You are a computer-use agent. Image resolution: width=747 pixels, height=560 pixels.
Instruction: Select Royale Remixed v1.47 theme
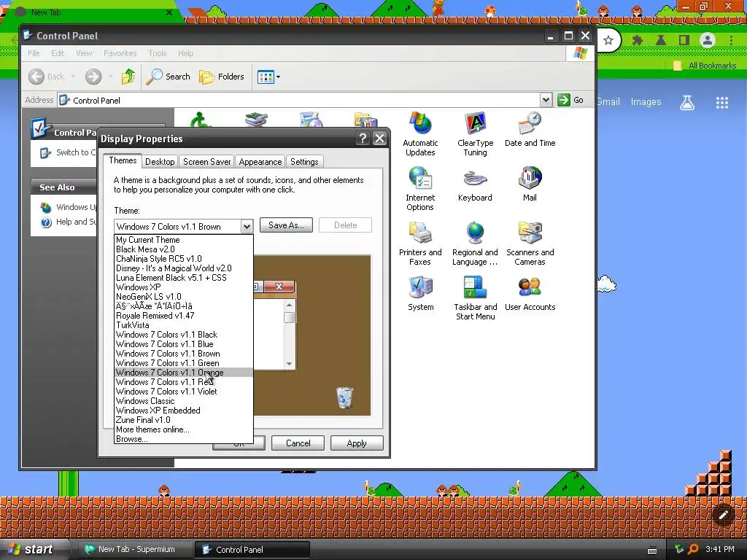184,316
